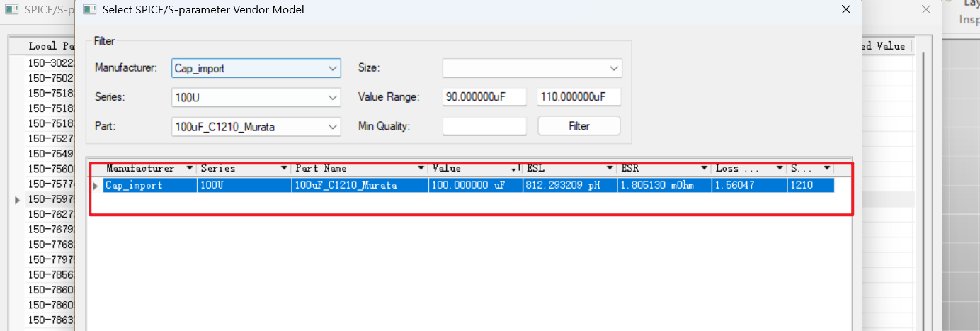
Task: Select row 150-7797 in background list
Action: [x=50, y=260]
